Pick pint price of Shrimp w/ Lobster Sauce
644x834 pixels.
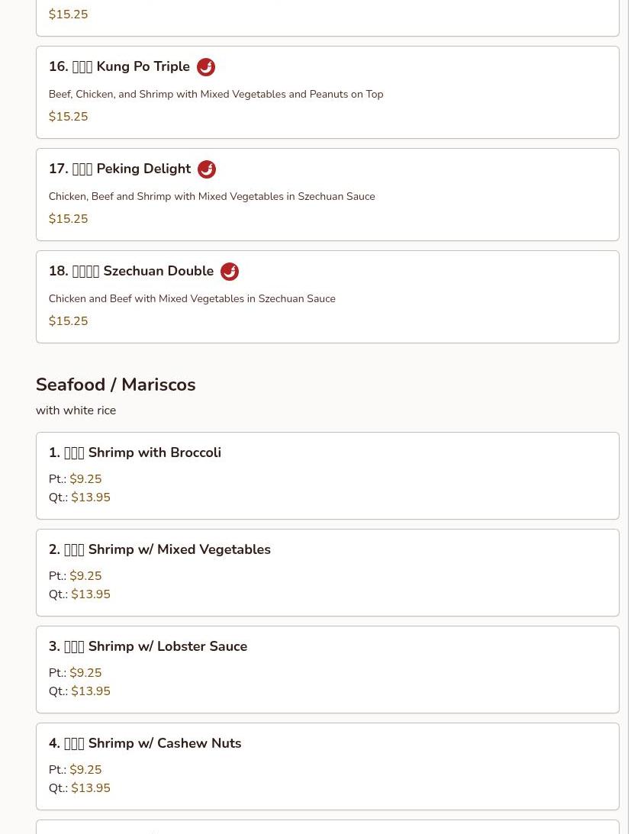[85, 673]
